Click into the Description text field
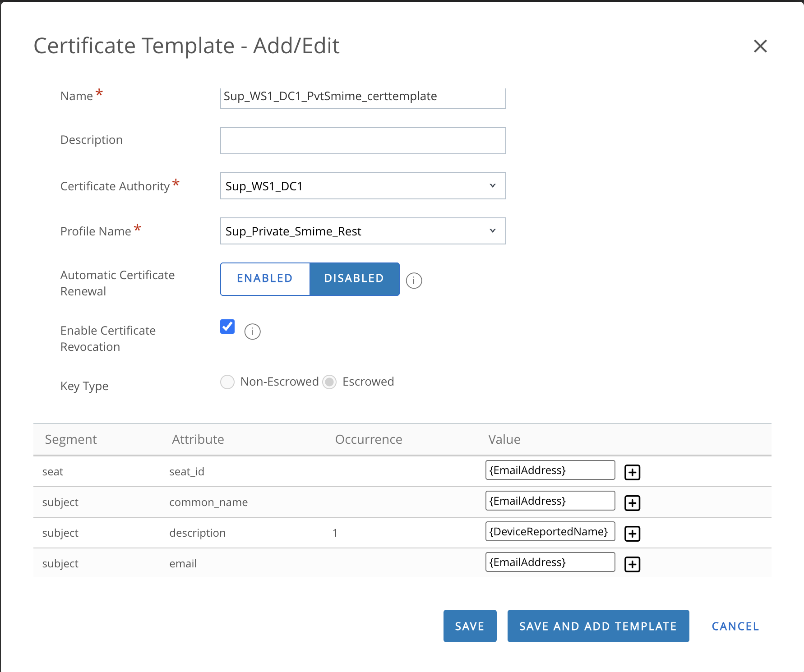 pyautogui.click(x=363, y=141)
